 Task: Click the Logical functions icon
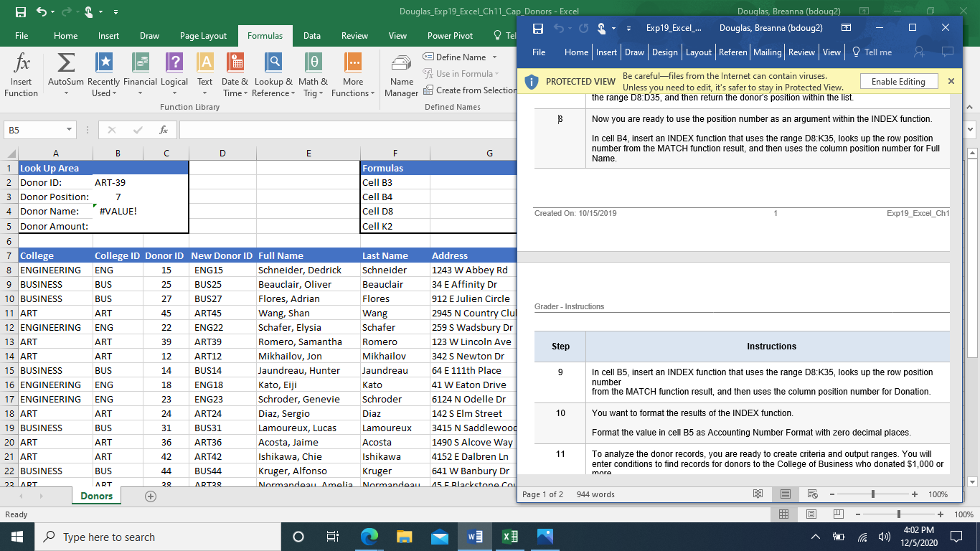point(174,65)
